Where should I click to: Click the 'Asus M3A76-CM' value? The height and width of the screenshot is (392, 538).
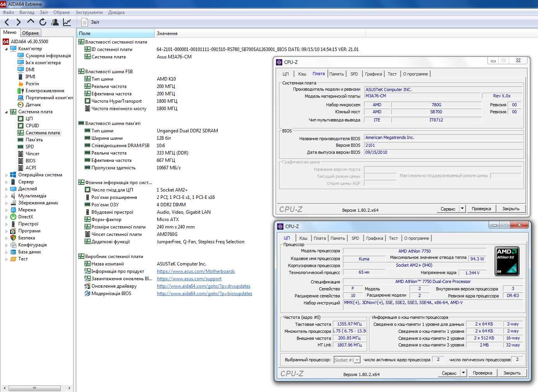[x=174, y=56]
